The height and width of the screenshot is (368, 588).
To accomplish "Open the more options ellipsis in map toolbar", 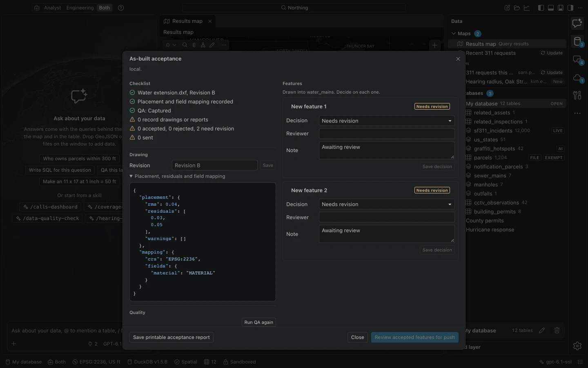I will pyautogui.click(x=224, y=45).
